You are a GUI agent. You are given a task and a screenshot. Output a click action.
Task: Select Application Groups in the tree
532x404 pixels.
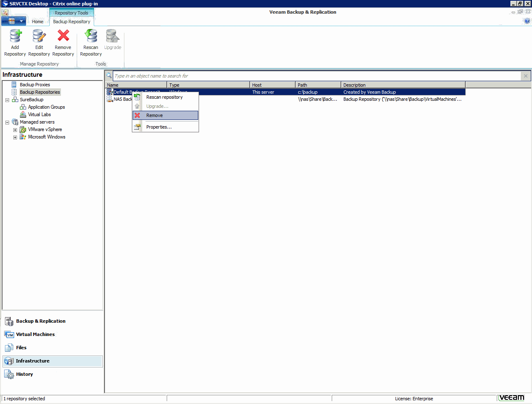tap(46, 107)
